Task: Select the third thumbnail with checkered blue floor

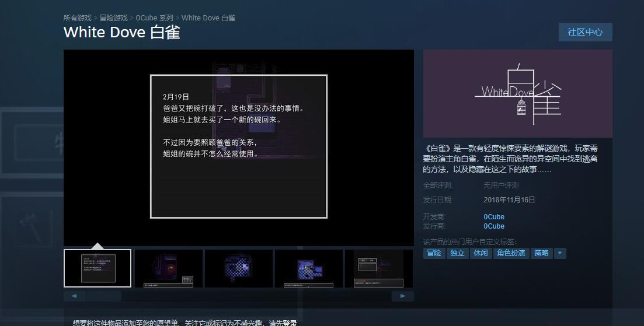Action: click(x=239, y=268)
